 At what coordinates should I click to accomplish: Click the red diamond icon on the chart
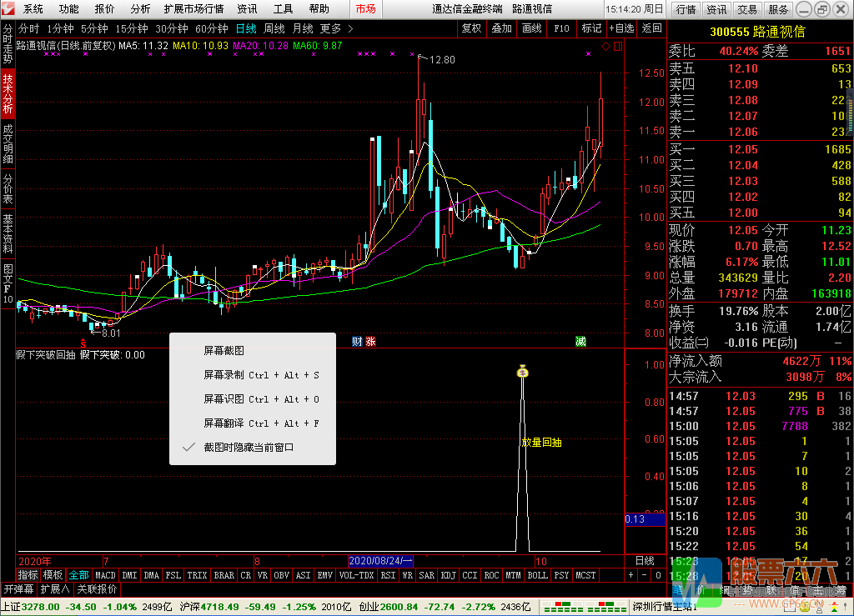pyautogui.click(x=605, y=46)
